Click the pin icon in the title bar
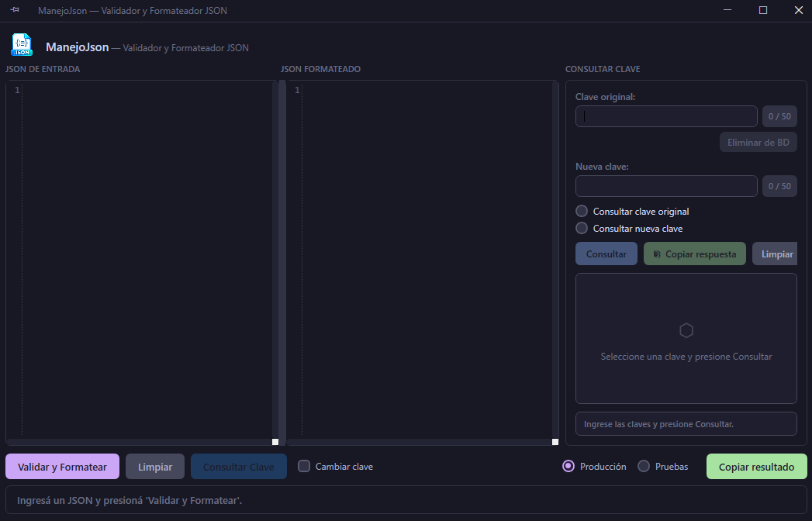 (x=15, y=10)
